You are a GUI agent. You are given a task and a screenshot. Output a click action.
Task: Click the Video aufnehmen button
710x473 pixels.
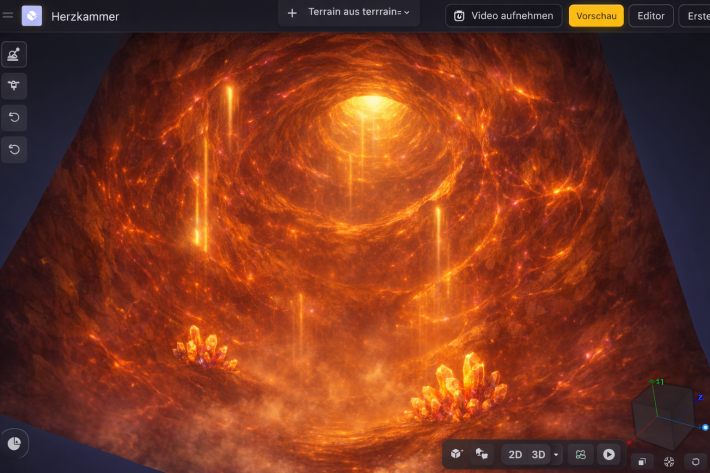[504, 16]
